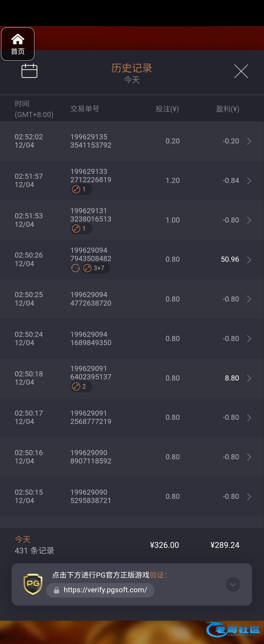The width and height of the screenshot is (264, 644).
Task: Expand details for the 50.96 profit record
Action: tap(249, 260)
